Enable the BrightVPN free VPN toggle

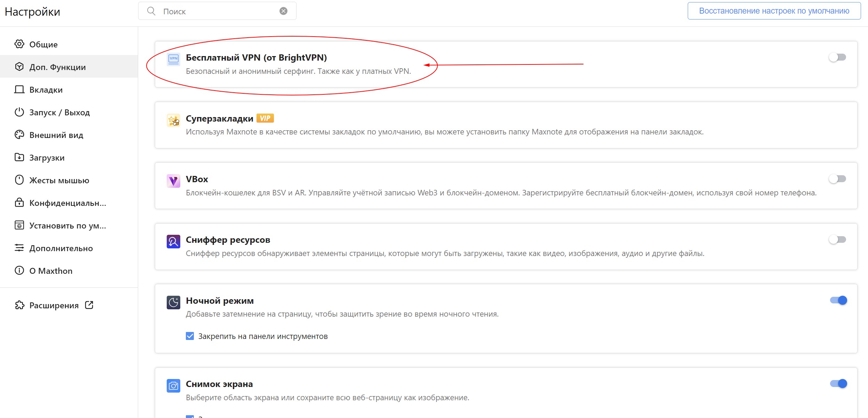click(837, 57)
